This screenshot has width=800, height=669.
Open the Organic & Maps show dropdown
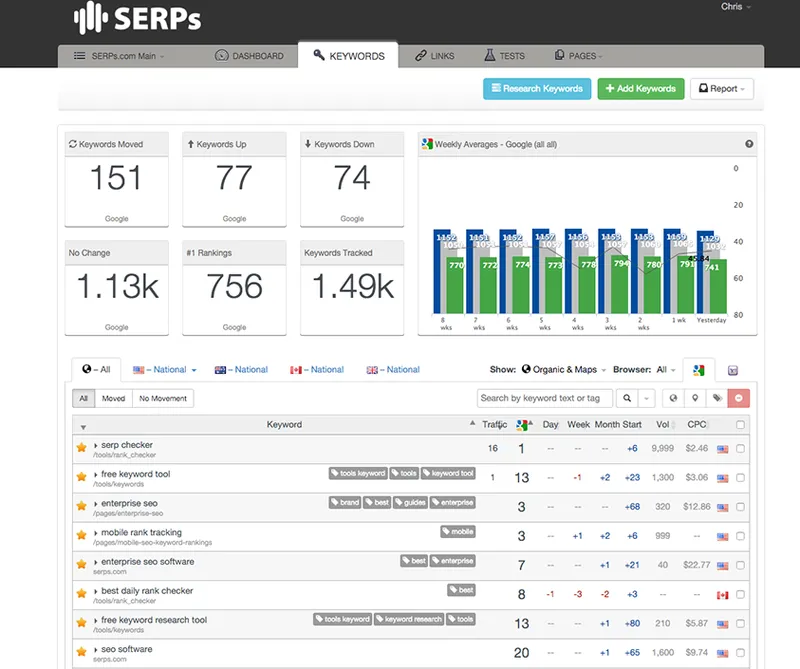(x=564, y=369)
